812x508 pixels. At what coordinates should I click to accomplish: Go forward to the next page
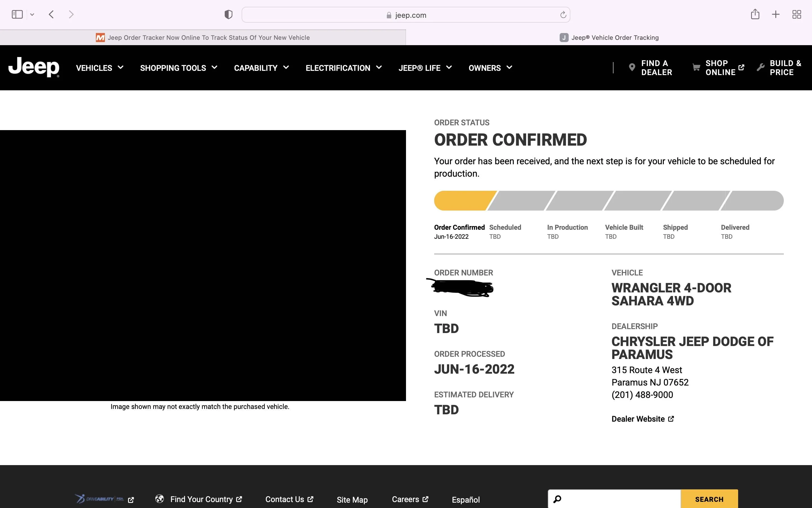tap(71, 14)
